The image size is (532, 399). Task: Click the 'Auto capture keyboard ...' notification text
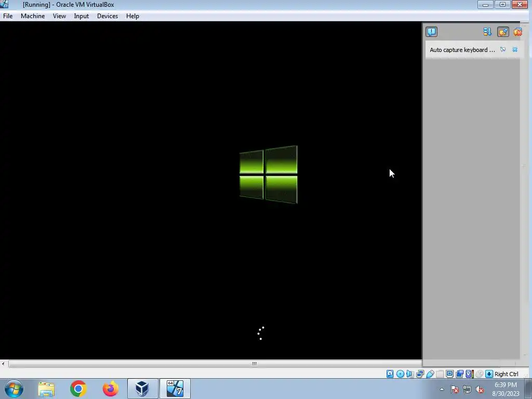[462, 50]
